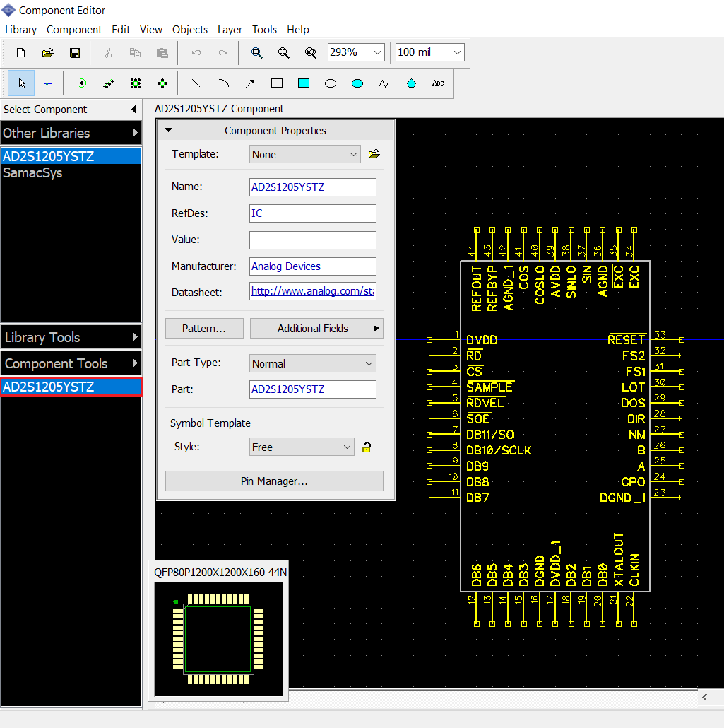This screenshot has width=724, height=728.
Task: Copy icon in the toolbar
Action: (x=135, y=53)
